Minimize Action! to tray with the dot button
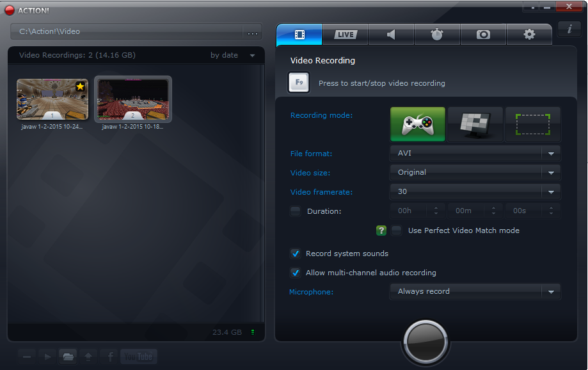This screenshot has width=588, height=370. (532, 7)
